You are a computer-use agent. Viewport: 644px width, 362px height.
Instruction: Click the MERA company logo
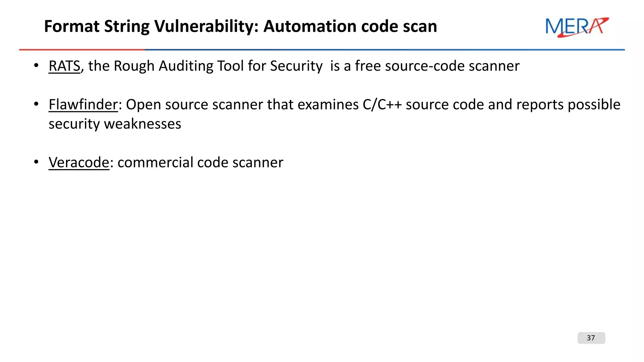tap(577, 27)
